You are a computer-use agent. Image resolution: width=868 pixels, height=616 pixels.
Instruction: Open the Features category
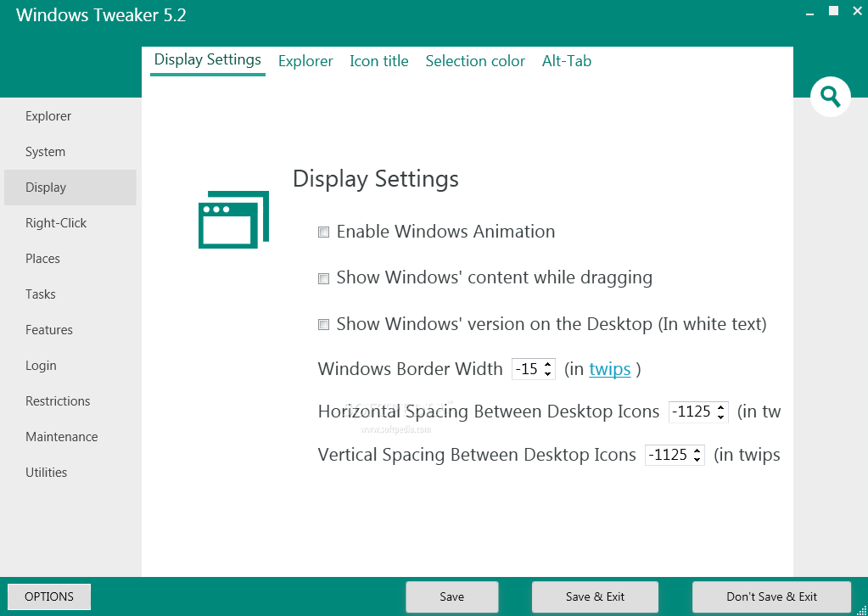point(70,330)
